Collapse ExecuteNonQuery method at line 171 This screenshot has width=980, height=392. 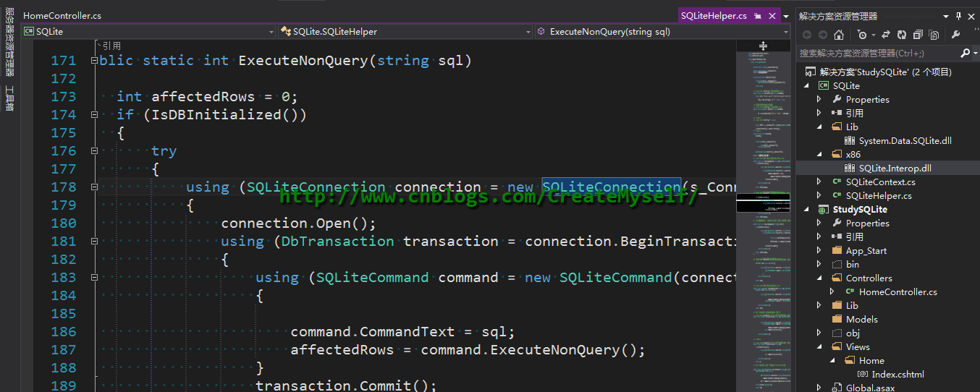point(94,60)
